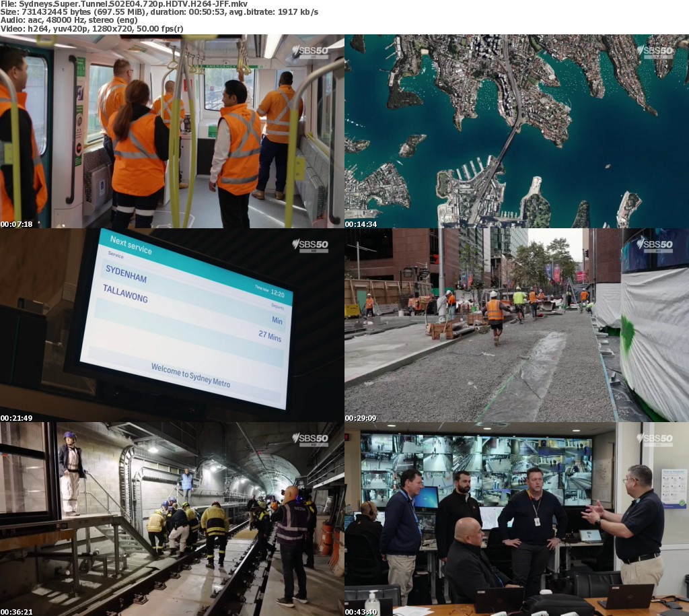This screenshot has width=689, height=616.
Task: Jump to the 00:07:18 timestamp
Action: (x=17, y=224)
